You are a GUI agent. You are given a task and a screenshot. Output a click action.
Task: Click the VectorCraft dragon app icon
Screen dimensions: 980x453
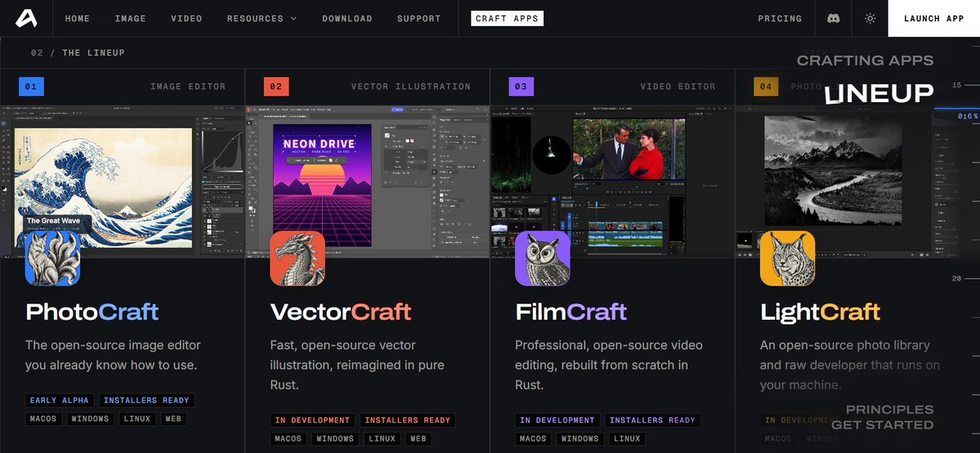[x=298, y=258]
